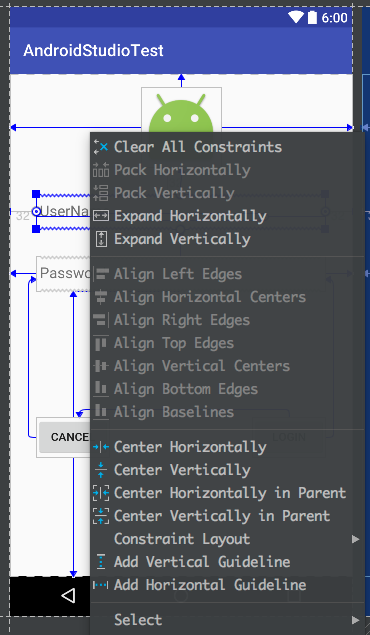
Task: Click the Add Vertical Guideline icon
Action: [x=101, y=562]
